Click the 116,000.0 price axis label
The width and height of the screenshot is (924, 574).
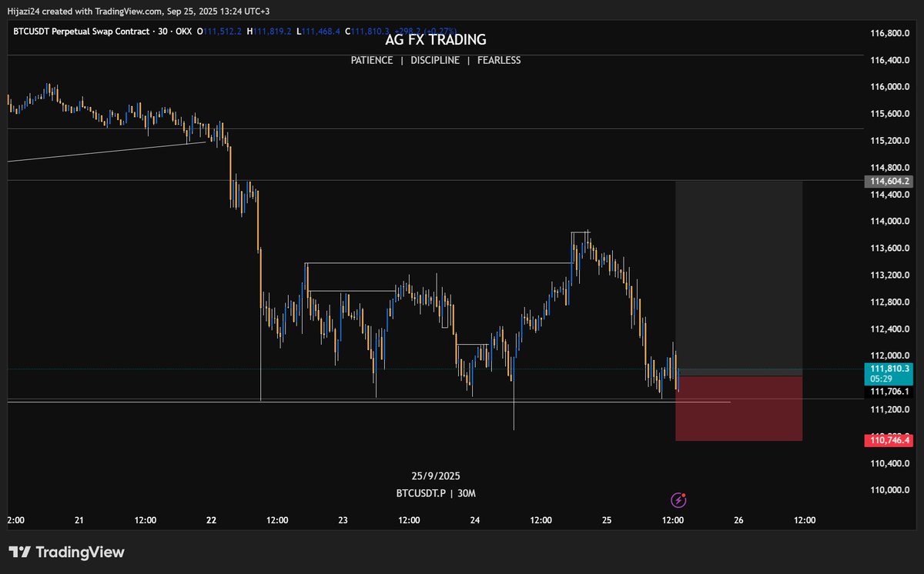[889, 87]
